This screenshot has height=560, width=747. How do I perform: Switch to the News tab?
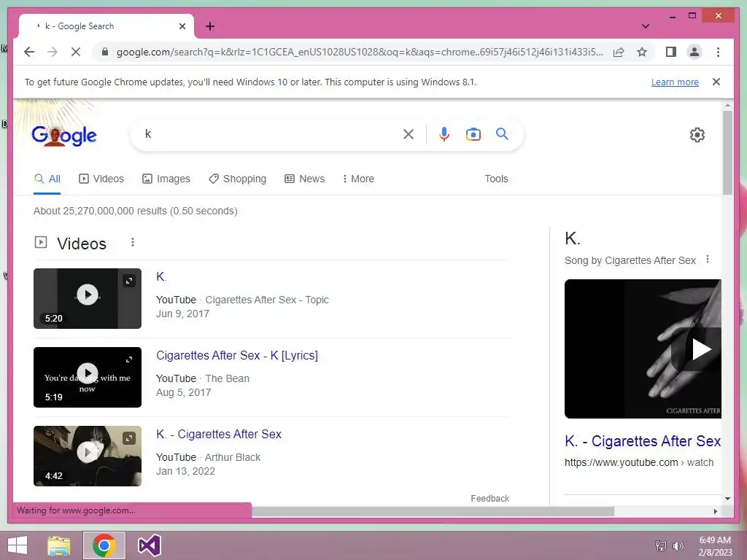[304, 179]
